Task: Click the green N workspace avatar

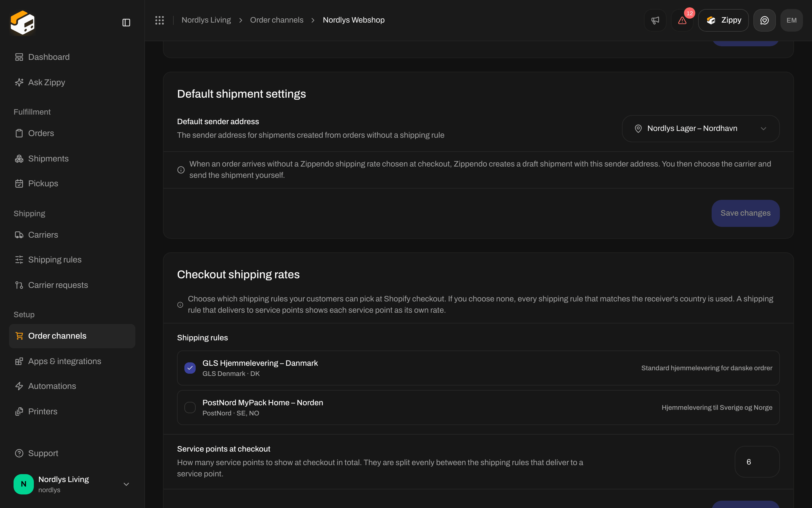Action: pos(23,484)
